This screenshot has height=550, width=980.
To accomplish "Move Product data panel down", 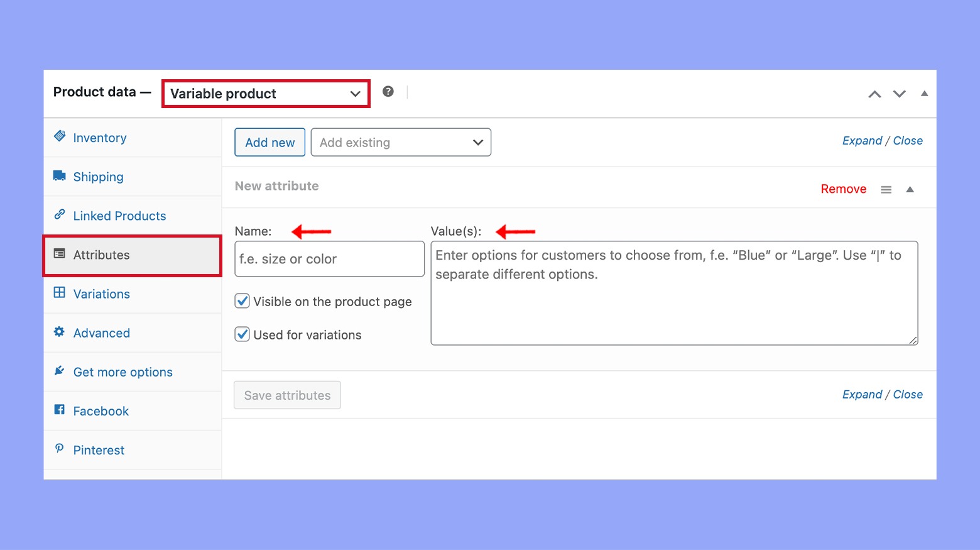I will (900, 94).
